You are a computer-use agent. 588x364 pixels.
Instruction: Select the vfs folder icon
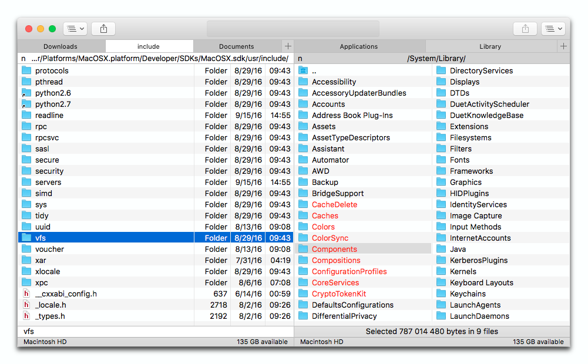click(x=26, y=238)
